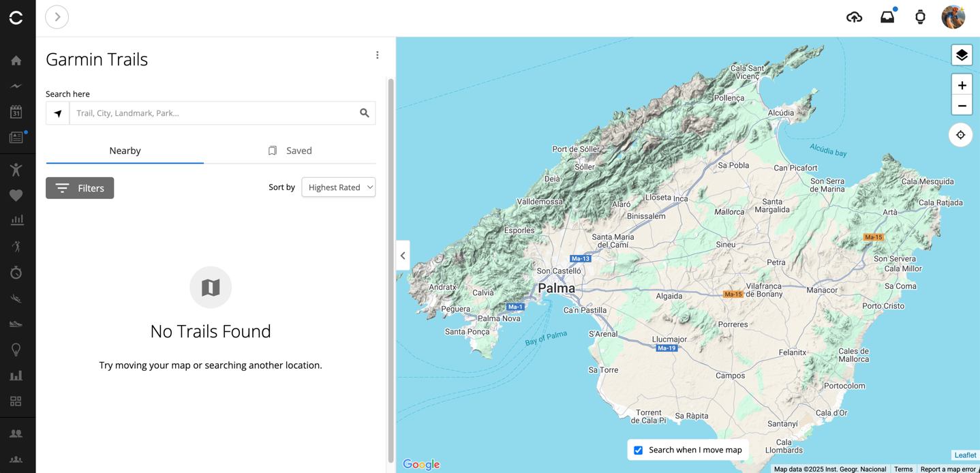Click the Valldemossa label on the map
Image resolution: width=980 pixels, height=473 pixels.
[x=540, y=202]
